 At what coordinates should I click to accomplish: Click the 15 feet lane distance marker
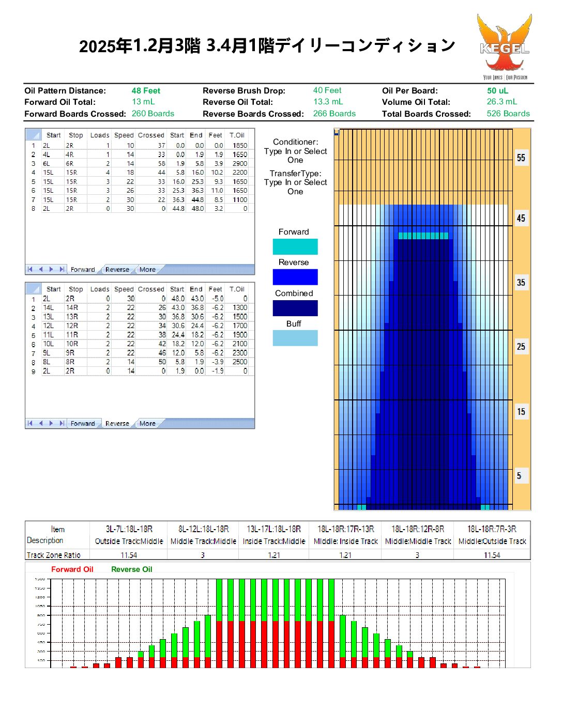click(x=521, y=412)
